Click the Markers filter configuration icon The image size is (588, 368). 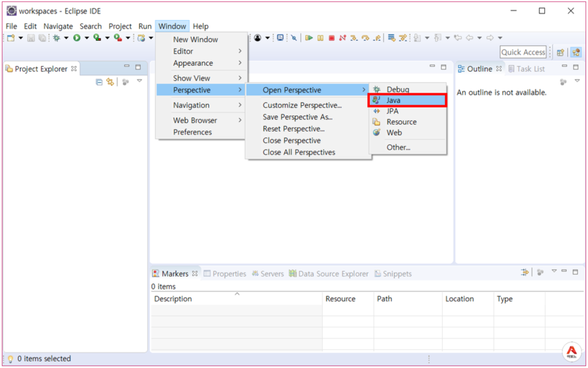click(525, 272)
